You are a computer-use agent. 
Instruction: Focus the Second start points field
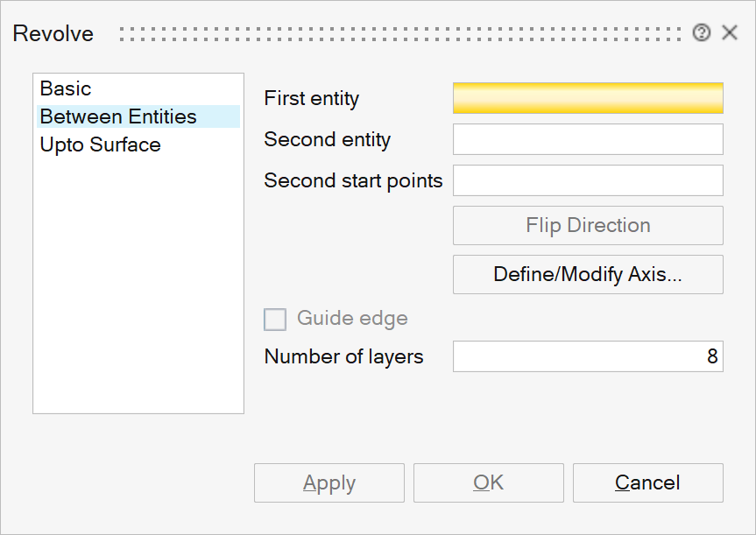pos(588,180)
